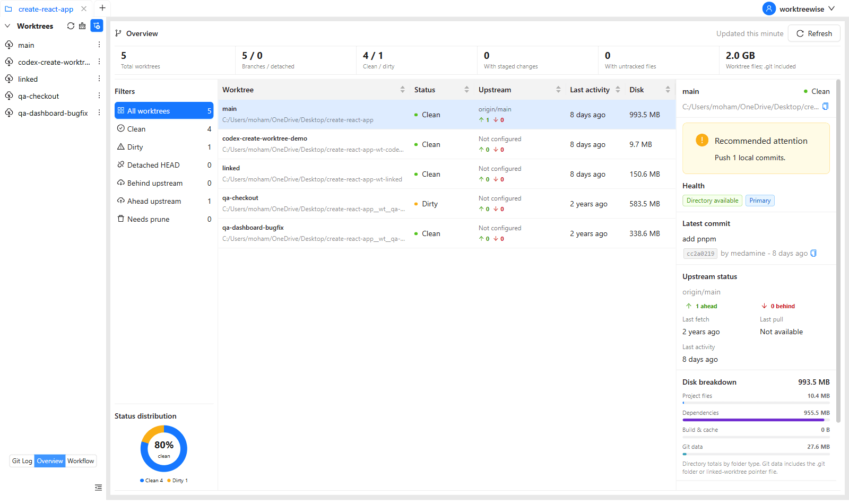849x504 pixels.
Task: Switch to the Overview bottom tab
Action: pyautogui.click(x=50, y=461)
